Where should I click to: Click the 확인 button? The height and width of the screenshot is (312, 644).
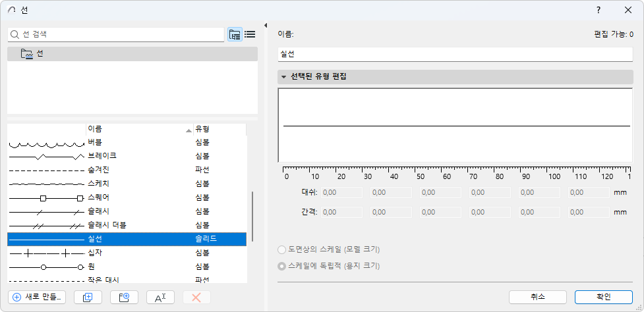point(603,298)
